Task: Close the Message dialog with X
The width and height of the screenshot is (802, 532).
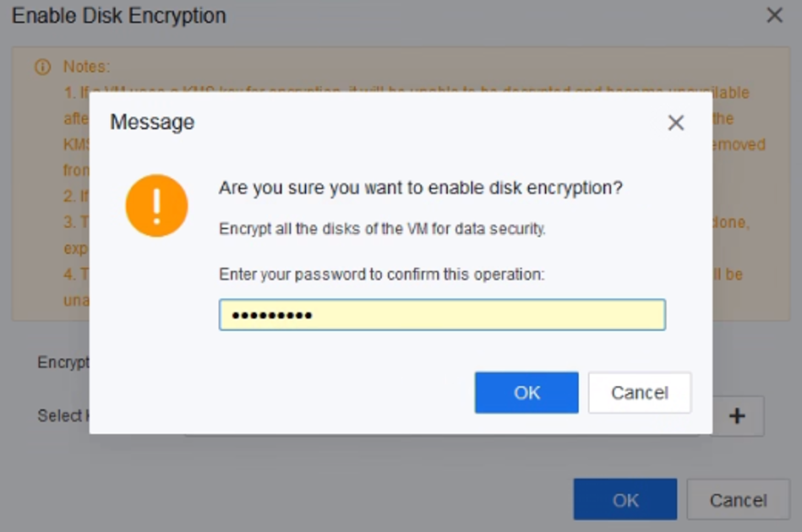Action: point(675,123)
